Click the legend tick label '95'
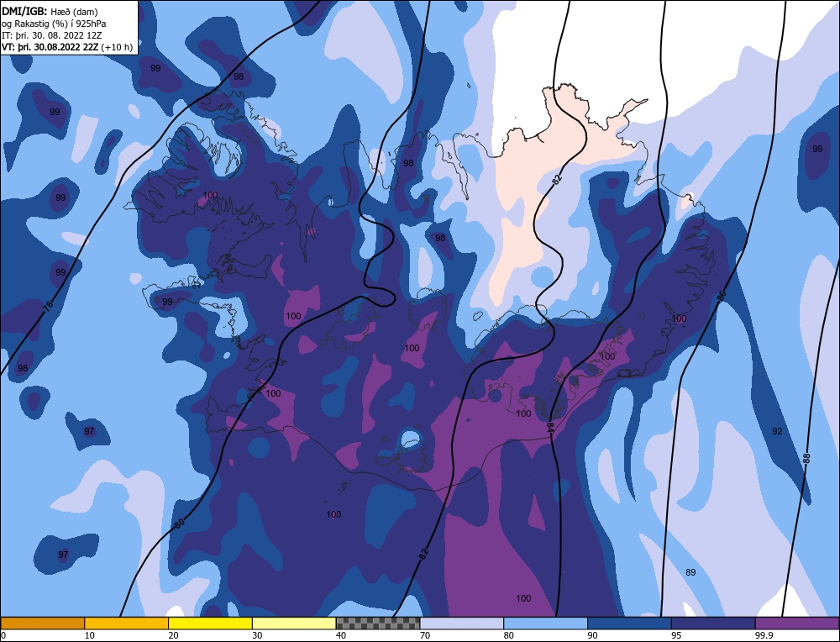 click(x=676, y=635)
